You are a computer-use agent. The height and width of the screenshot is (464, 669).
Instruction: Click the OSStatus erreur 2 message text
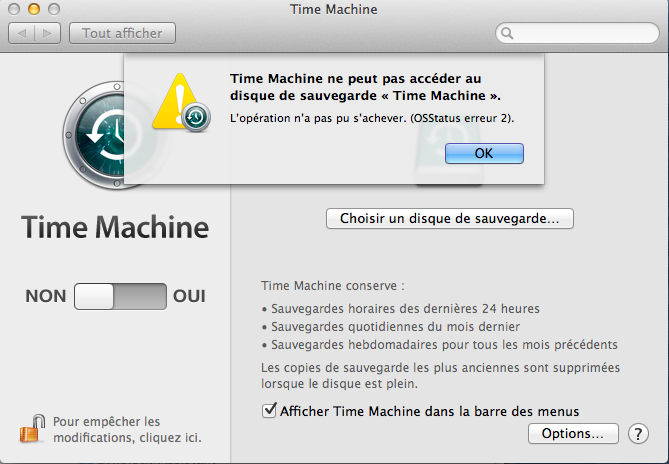click(x=372, y=118)
